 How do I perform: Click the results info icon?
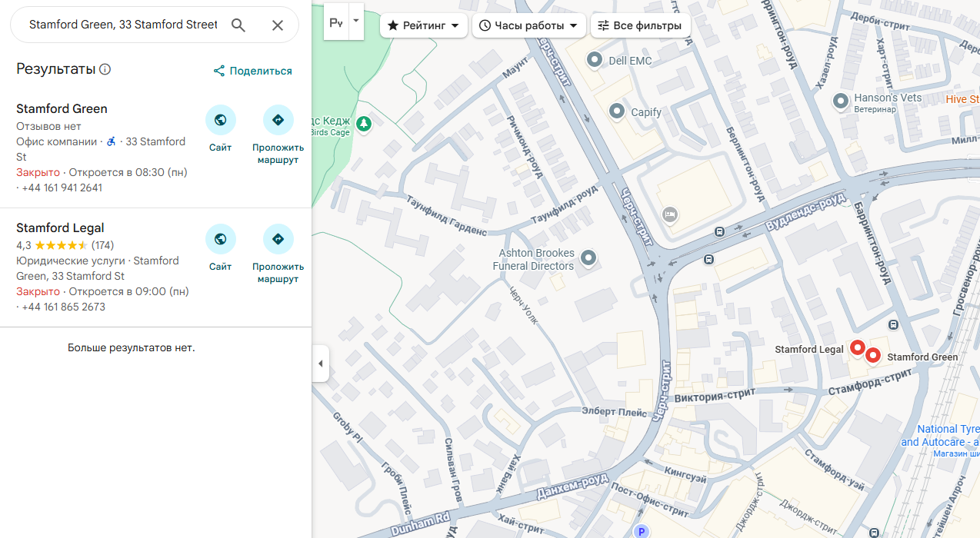pos(105,69)
